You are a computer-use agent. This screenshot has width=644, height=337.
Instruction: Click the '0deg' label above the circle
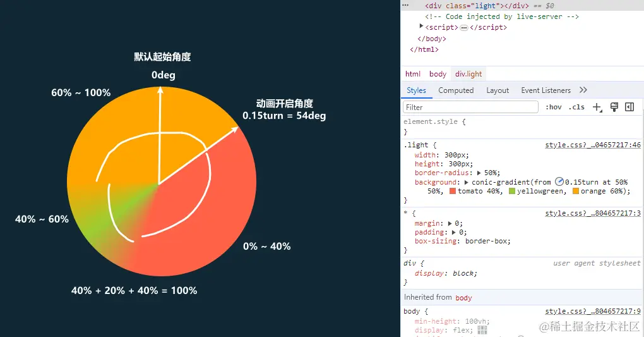click(x=163, y=75)
